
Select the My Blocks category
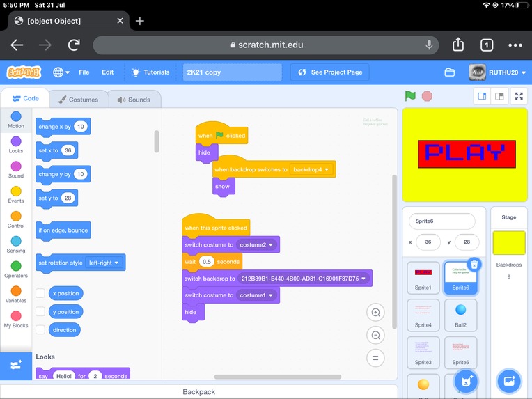pyautogui.click(x=16, y=320)
